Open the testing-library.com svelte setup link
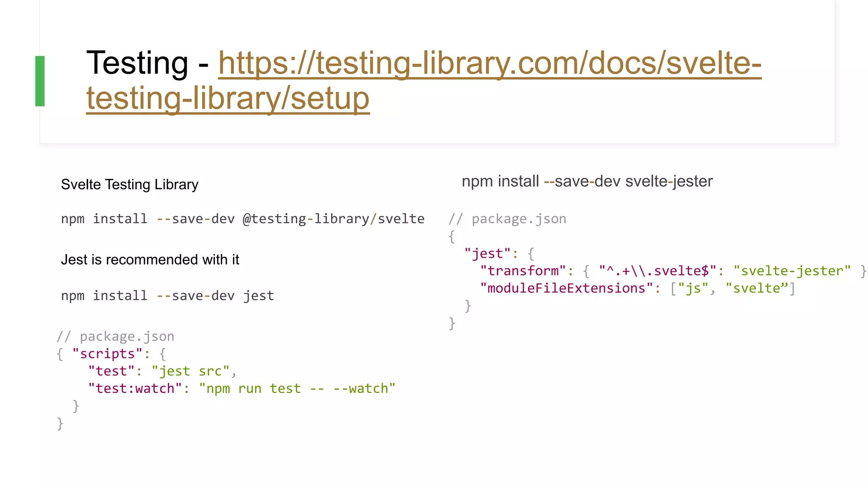Screen dimensions: 868x488 click(x=424, y=80)
